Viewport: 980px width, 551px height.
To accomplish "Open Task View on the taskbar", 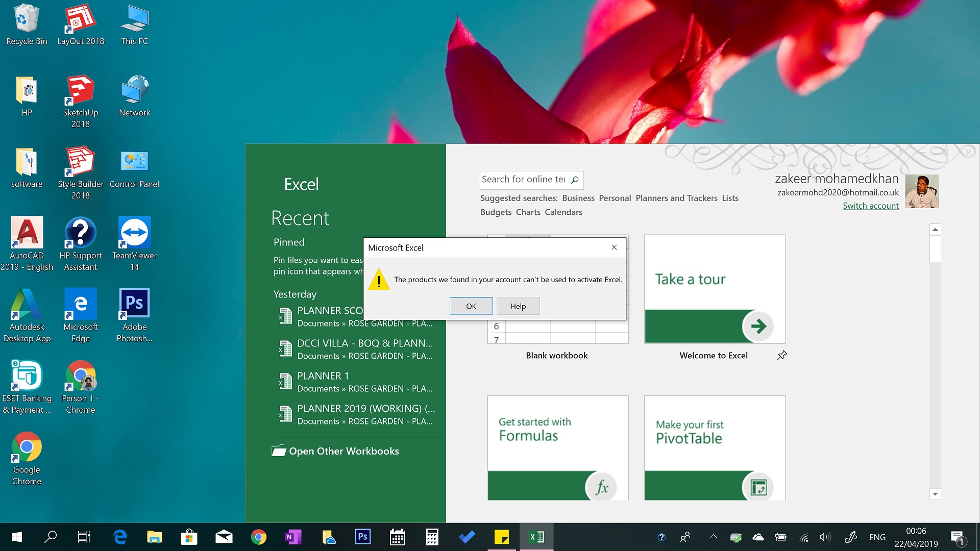I will (x=84, y=537).
